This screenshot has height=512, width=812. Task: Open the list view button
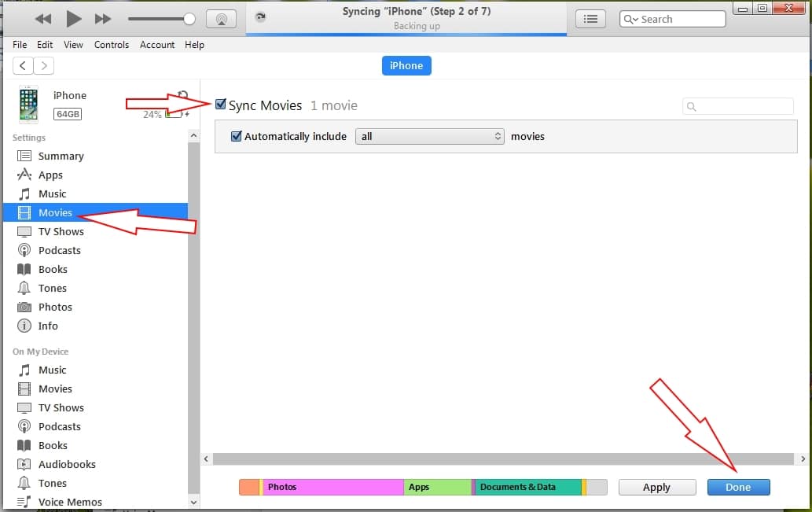(590, 19)
